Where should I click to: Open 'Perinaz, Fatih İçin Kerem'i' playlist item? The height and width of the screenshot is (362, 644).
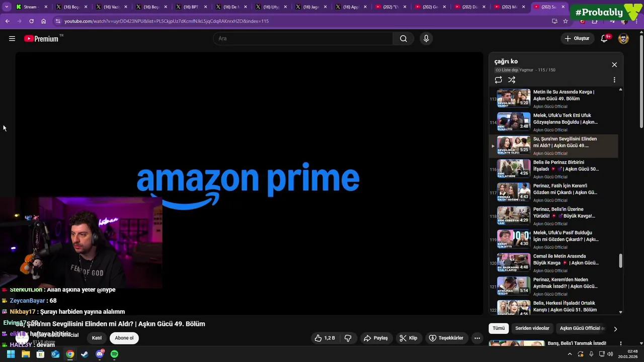(x=553, y=193)
